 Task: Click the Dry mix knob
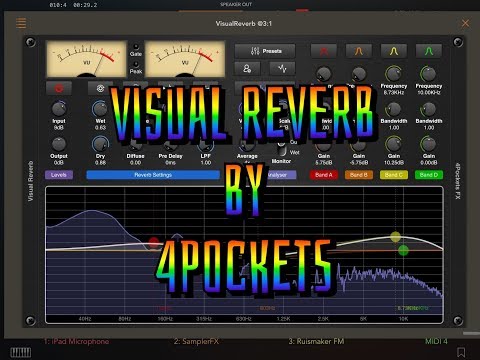pyautogui.click(x=100, y=144)
